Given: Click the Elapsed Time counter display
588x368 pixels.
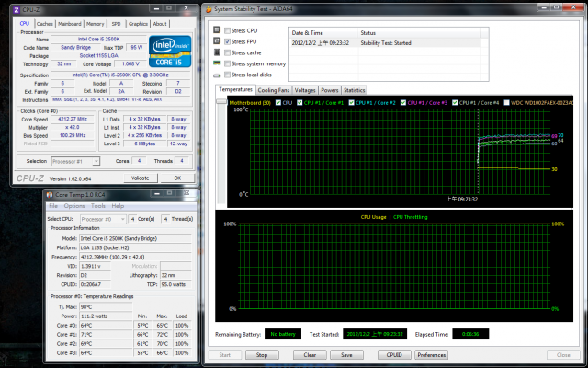Looking at the screenshot, I should coord(470,334).
